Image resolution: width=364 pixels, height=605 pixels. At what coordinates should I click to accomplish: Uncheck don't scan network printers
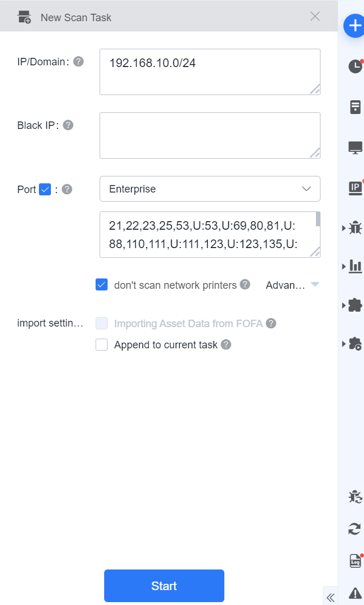(102, 285)
